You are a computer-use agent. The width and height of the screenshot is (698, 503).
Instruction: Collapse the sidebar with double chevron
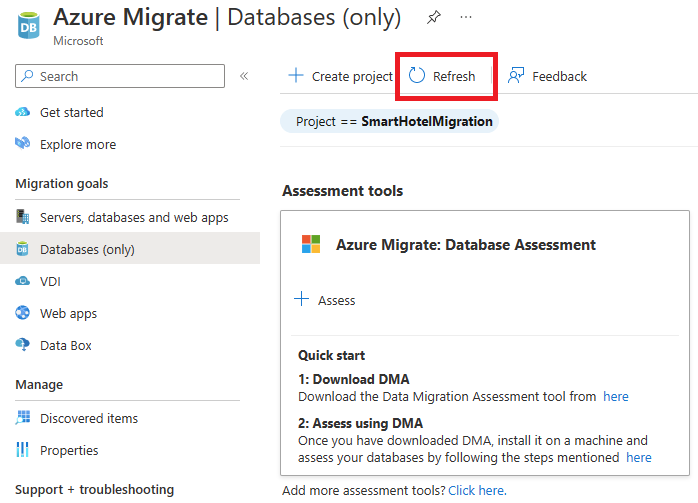[244, 76]
